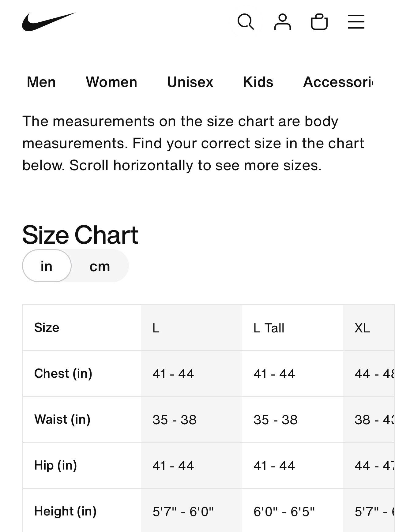
Task: Select the Men tab
Action: click(x=41, y=82)
